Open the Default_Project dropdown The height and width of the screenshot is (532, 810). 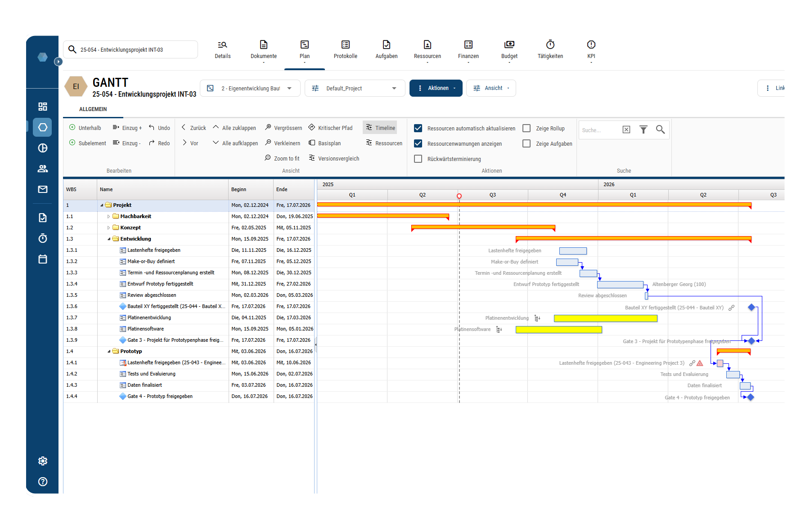tap(355, 89)
